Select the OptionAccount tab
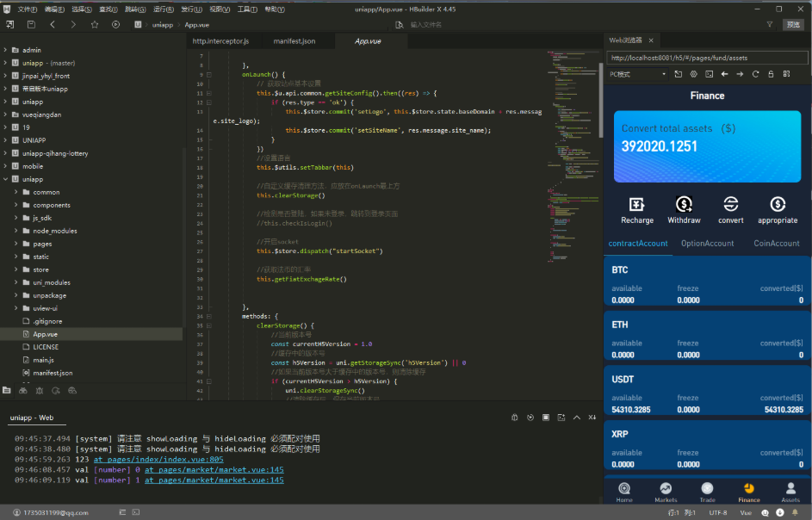Screen dimensions: 812x520 tap(708, 244)
